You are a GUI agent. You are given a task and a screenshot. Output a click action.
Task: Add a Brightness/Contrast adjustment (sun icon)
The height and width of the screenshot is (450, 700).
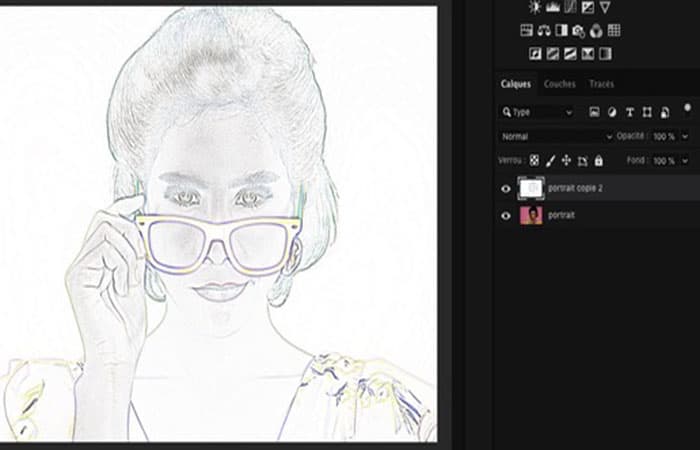tap(534, 7)
